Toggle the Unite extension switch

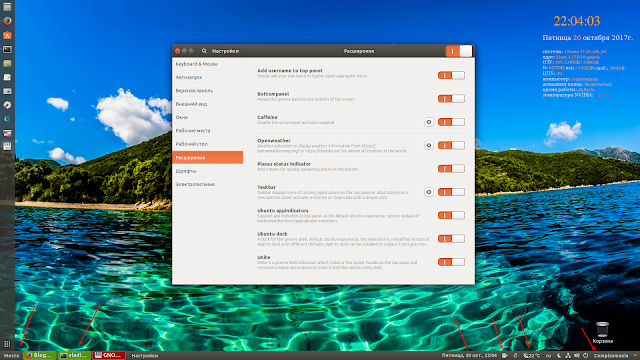pos(451,262)
